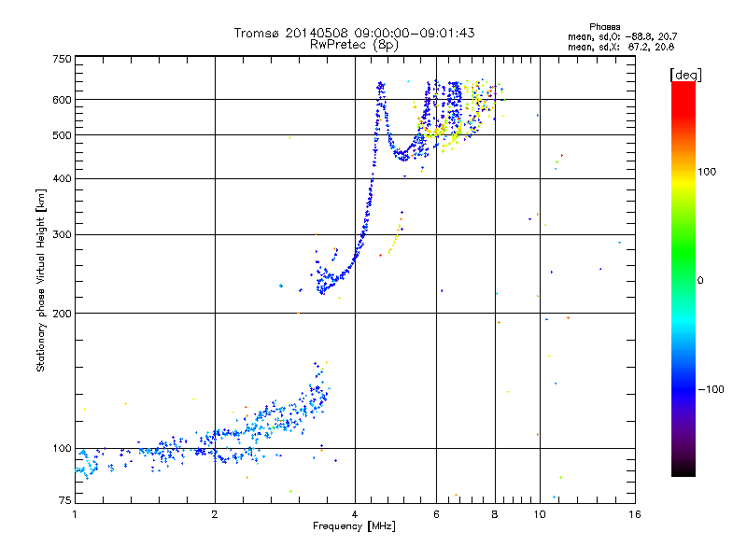
Task: Click the x-axis tick label "2"
Action: 215,514
